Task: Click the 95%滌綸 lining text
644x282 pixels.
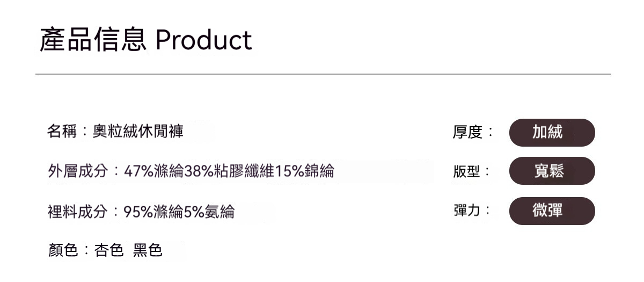Action: coord(154,211)
